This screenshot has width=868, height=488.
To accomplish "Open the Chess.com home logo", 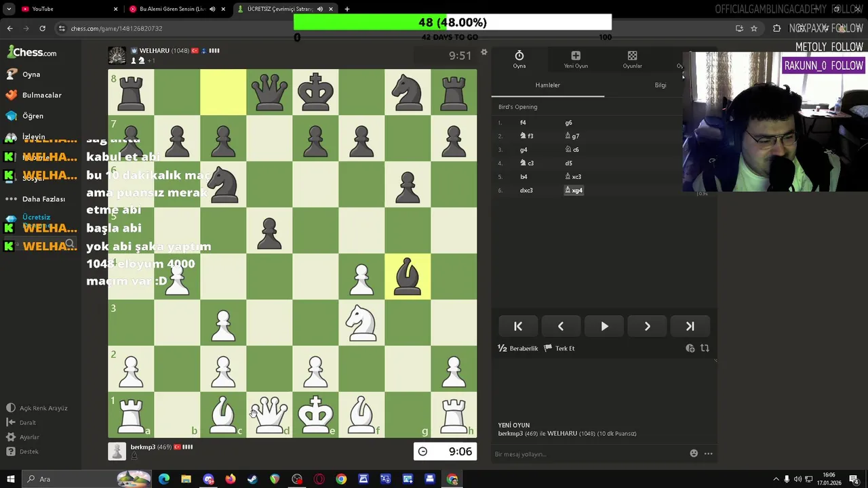I will (x=32, y=52).
